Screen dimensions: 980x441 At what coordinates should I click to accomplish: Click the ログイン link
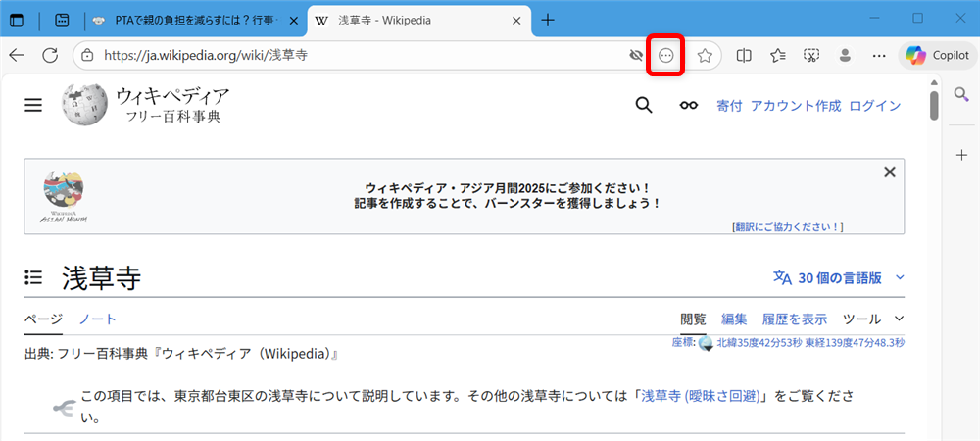pyautogui.click(x=875, y=106)
